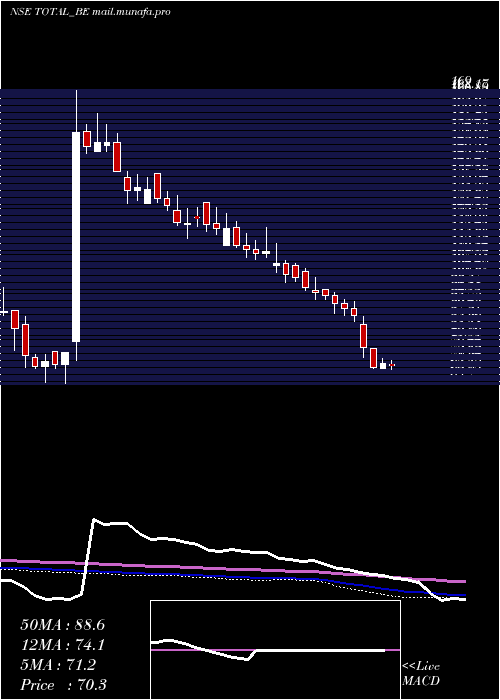Click the pink 50MA moving average line
Image resolution: width=500 pixels, height=700 pixels.
click(232, 569)
